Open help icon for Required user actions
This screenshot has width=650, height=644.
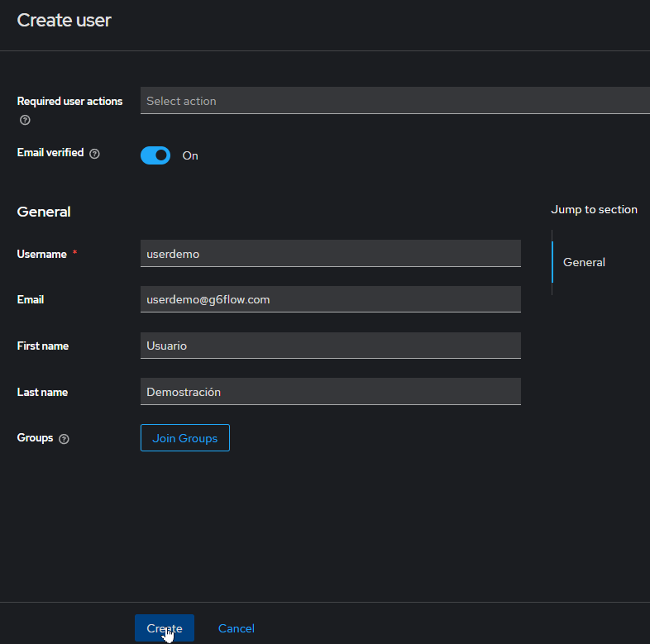tap(25, 120)
